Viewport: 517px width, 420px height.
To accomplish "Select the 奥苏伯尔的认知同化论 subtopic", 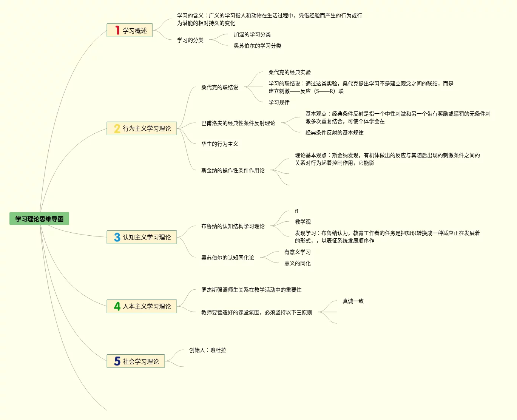I will (x=227, y=258).
